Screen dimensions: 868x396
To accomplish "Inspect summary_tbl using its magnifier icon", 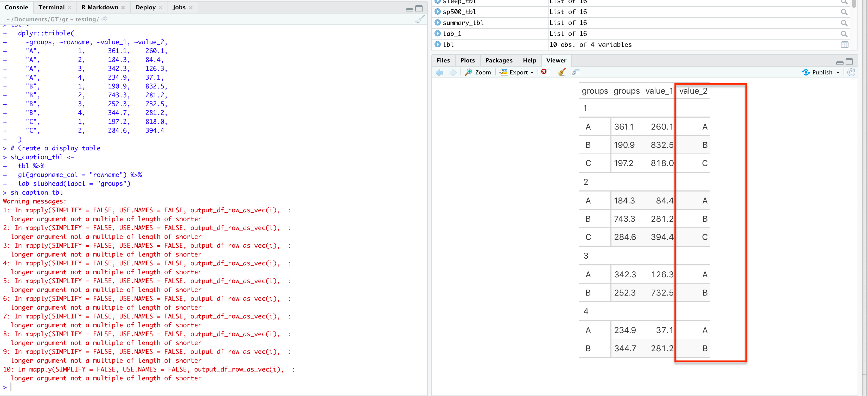I will pos(844,23).
